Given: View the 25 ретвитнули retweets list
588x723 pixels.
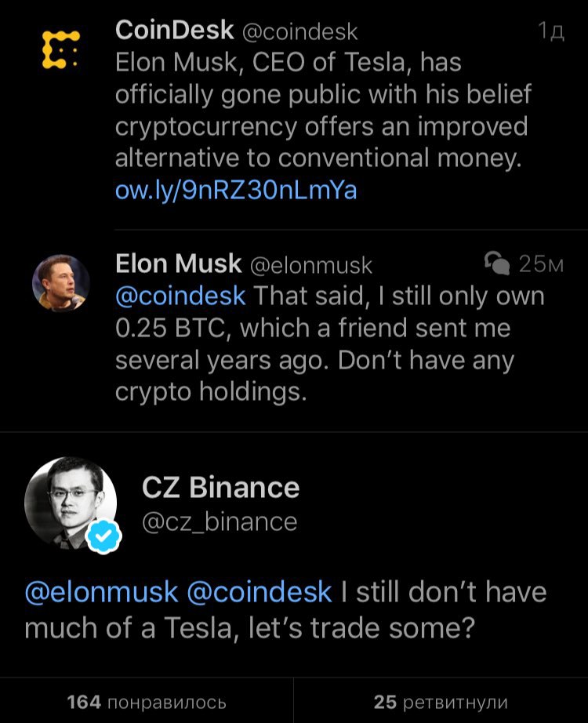Looking at the screenshot, I should click(x=441, y=702).
